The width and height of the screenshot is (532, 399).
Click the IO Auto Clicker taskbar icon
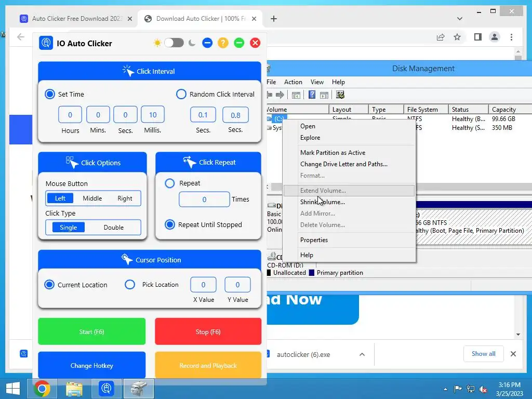tap(106, 388)
